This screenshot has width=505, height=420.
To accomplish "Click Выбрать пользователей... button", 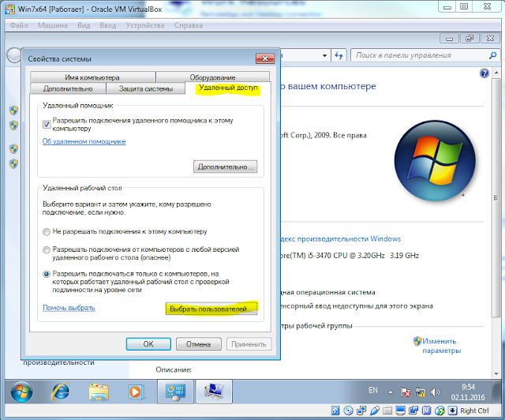I will pyautogui.click(x=211, y=309).
